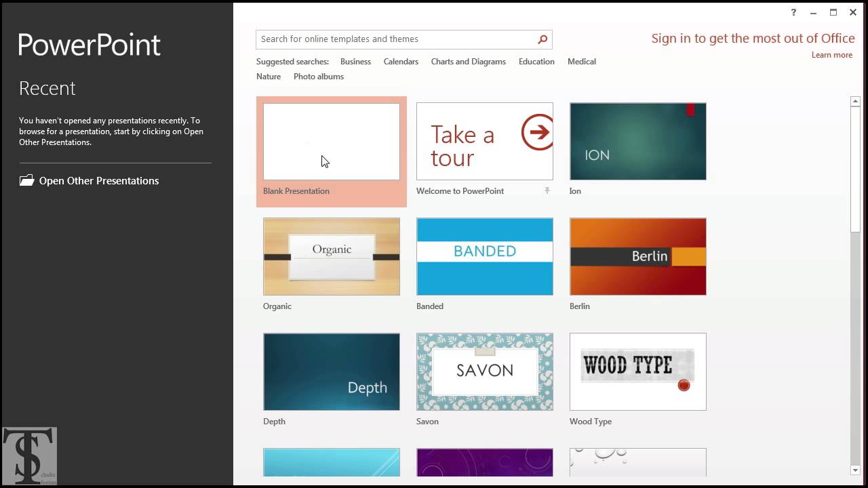Open the Take a tour template
868x488 pixels.
(x=485, y=142)
